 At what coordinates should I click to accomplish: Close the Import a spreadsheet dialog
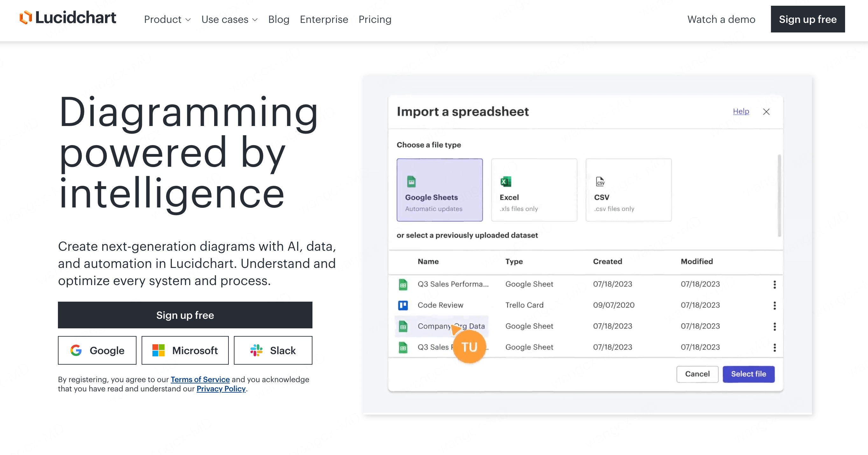coord(766,112)
